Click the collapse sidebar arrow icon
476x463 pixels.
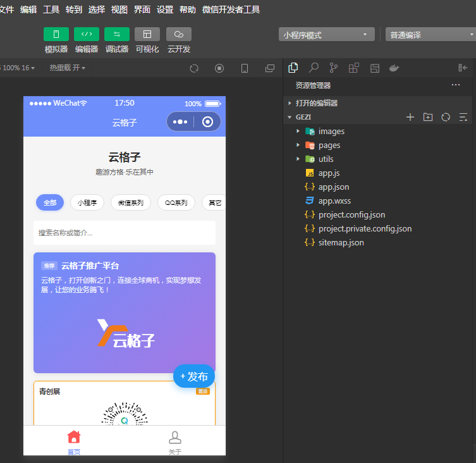coord(463,68)
